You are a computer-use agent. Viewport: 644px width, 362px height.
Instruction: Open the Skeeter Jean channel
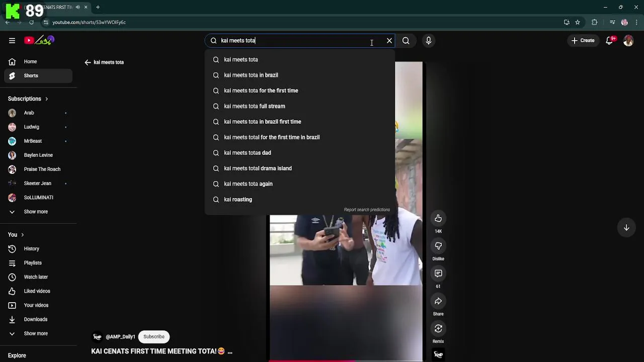coord(38,183)
